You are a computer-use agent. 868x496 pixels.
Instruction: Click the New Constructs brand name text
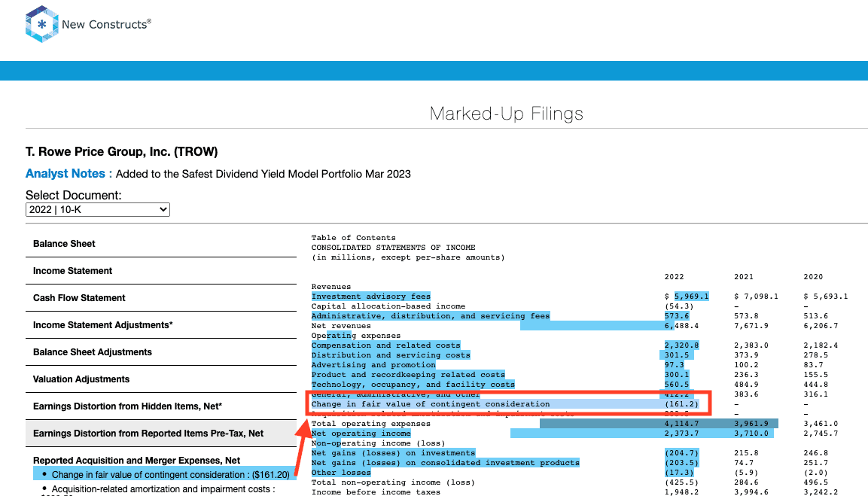[106, 24]
